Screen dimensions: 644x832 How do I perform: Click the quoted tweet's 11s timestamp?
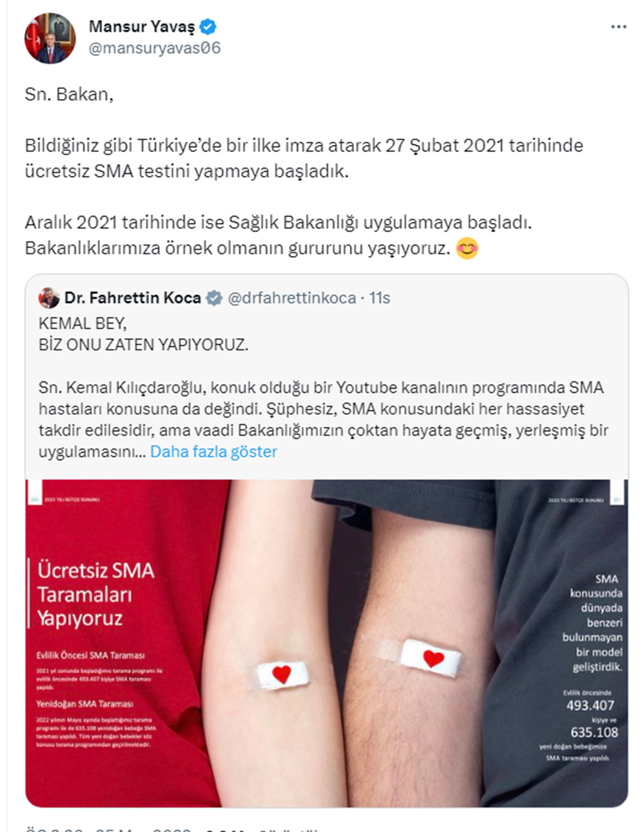[x=380, y=298]
